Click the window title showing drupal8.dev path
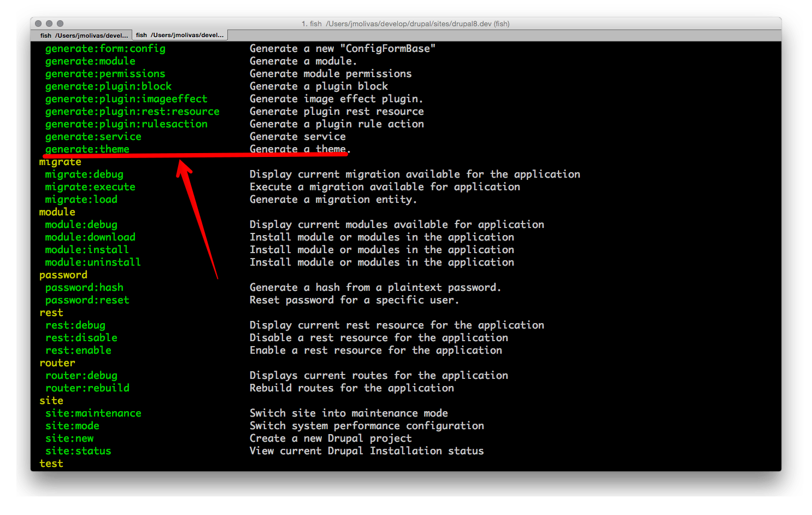 (x=405, y=24)
